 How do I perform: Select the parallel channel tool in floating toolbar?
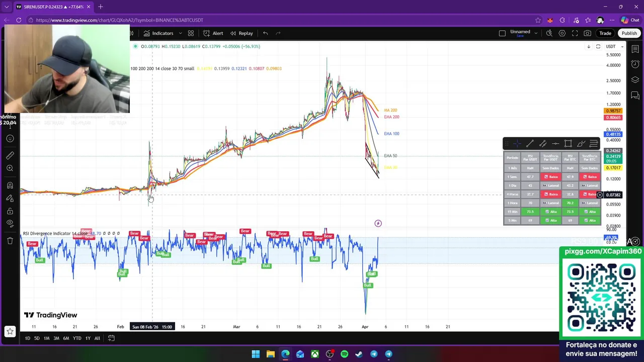pos(543,144)
